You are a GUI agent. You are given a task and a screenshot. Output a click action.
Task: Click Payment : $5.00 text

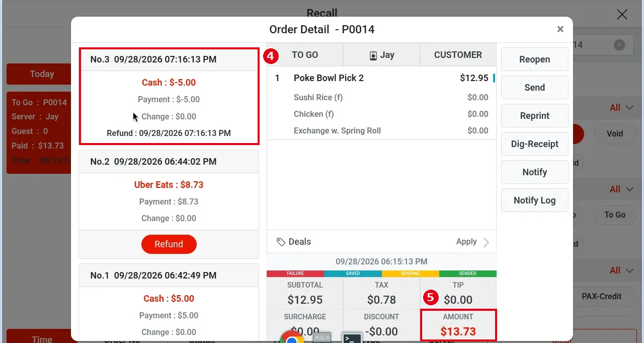click(x=169, y=316)
